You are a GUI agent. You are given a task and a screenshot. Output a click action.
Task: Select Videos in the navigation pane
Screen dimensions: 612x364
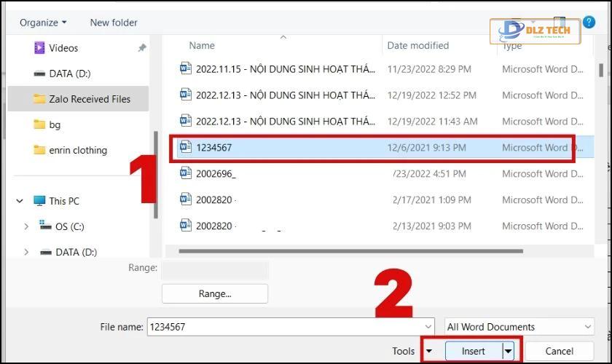click(x=63, y=48)
